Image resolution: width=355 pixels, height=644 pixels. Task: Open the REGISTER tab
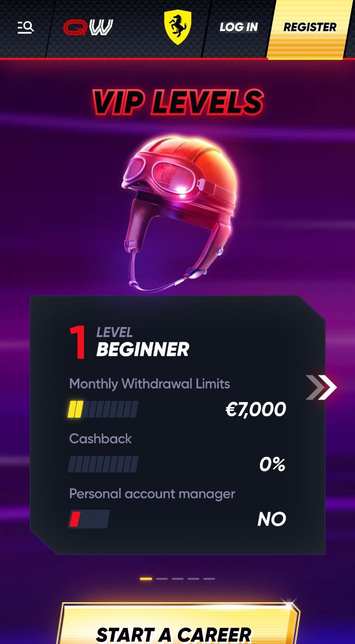pos(310,27)
